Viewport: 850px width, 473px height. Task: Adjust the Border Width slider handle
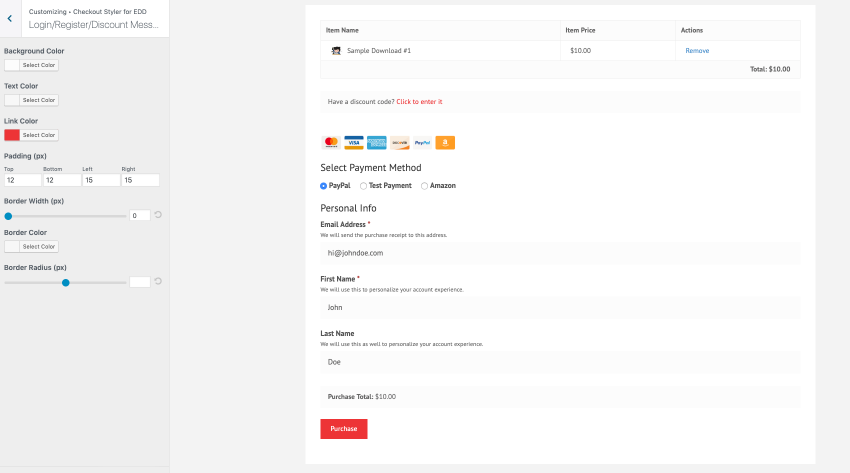tap(8, 216)
